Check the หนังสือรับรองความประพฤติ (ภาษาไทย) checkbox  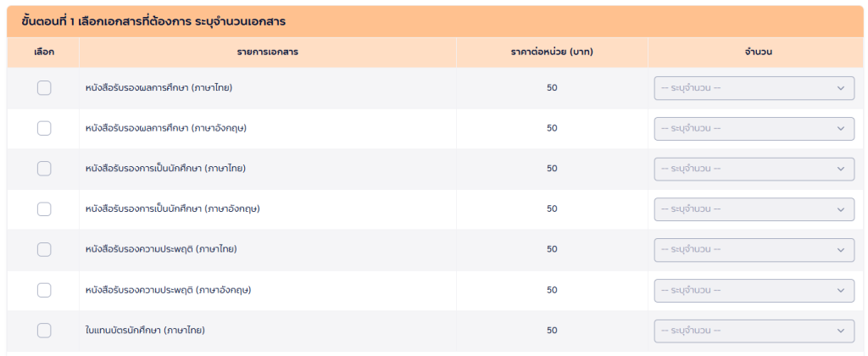tap(44, 249)
